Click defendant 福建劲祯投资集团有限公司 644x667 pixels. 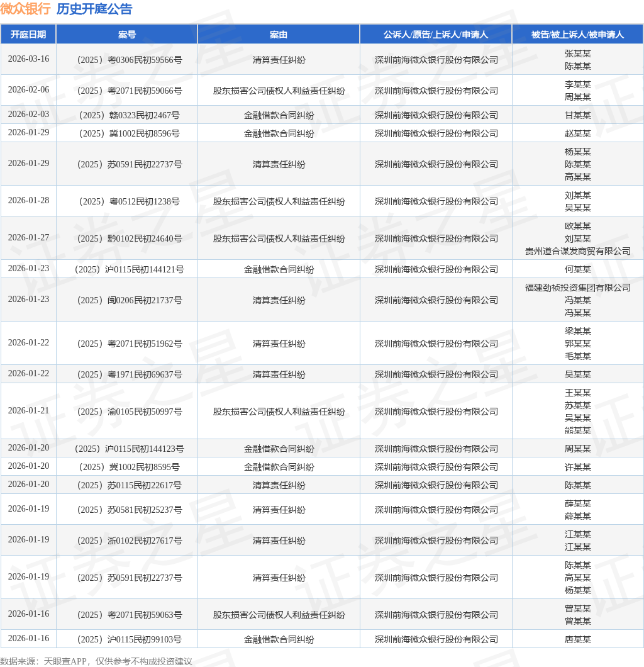(x=578, y=288)
